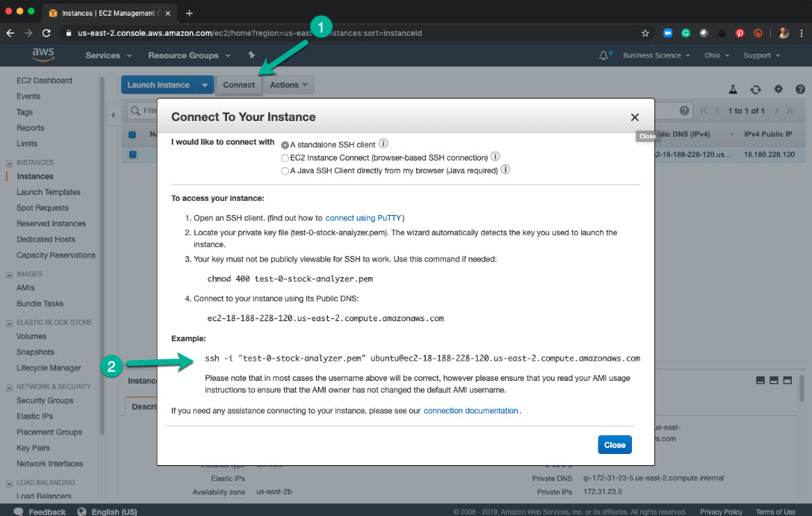Open the Privacy Policy link
Image resolution: width=812 pixels, height=516 pixels.
(721, 512)
